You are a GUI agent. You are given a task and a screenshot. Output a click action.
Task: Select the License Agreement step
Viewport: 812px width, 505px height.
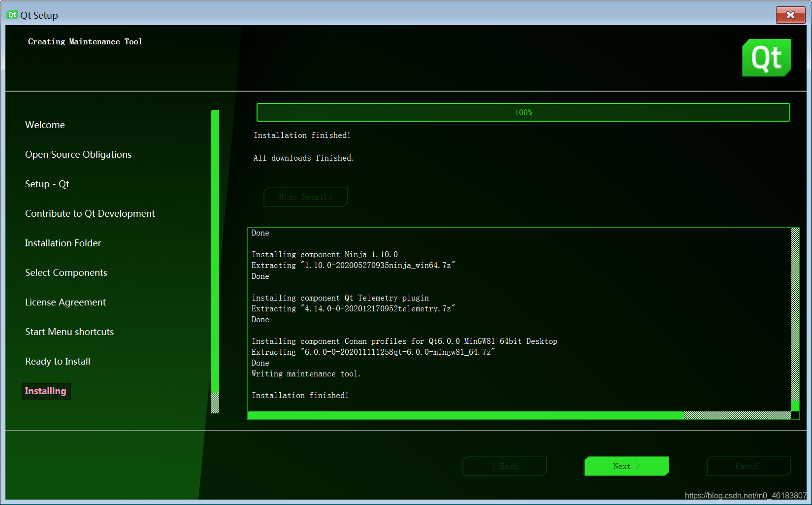(65, 302)
